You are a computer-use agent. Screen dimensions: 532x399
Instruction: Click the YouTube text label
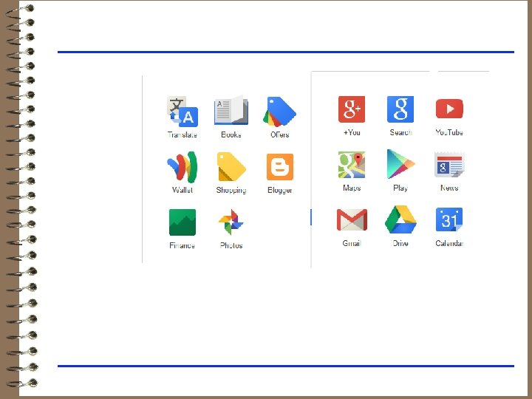click(x=449, y=132)
